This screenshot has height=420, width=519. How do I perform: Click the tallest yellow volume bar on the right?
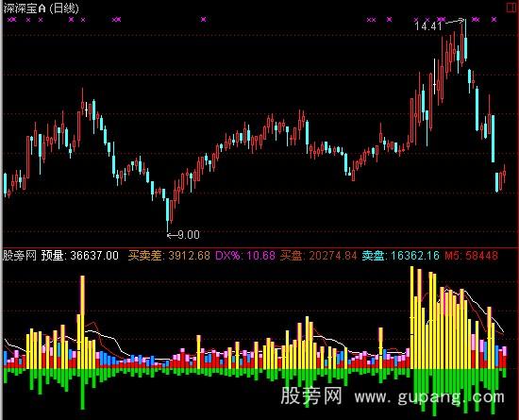coord(412,317)
